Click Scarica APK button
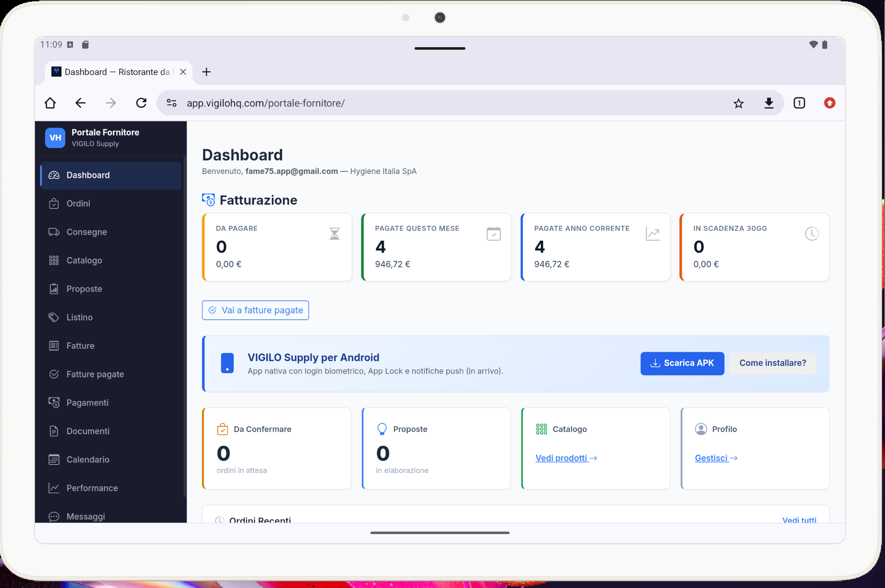 [682, 363]
